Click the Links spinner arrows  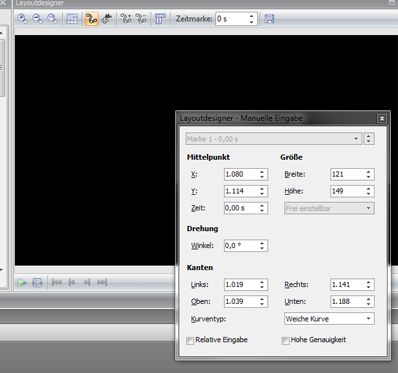[262, 284]
